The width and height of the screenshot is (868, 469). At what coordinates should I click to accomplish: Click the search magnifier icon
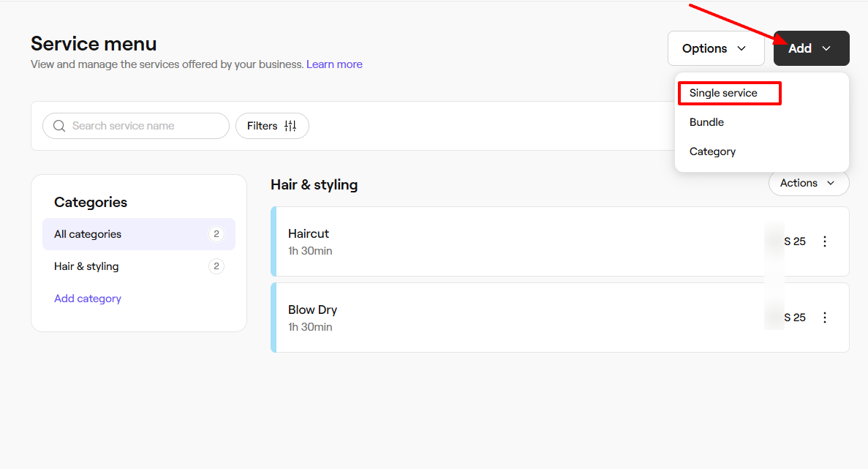[x=59, y=126]
